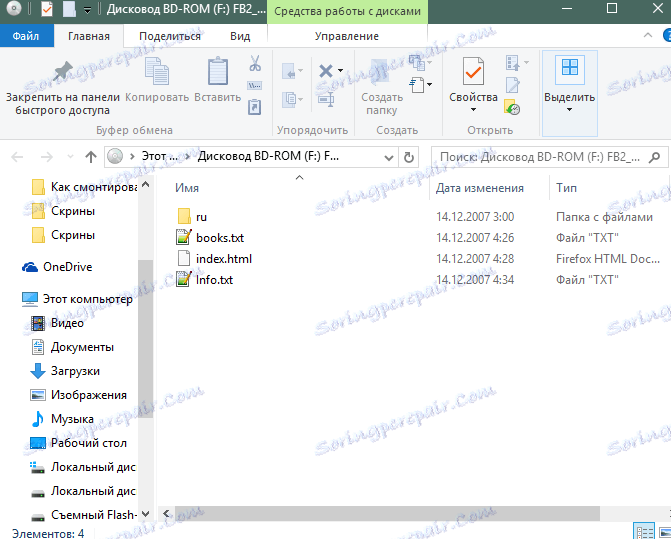Viewport: 671px width, 539px height.
Task: Open the Управление tab
Action: point(347,36)
